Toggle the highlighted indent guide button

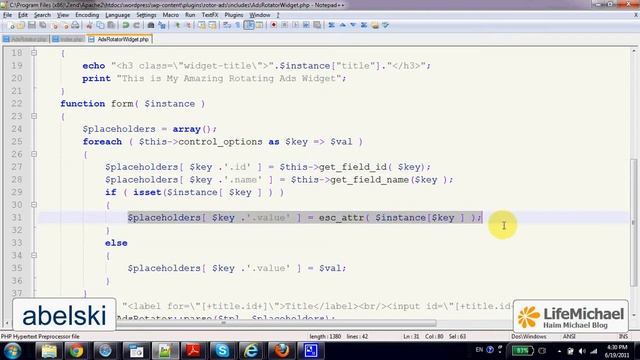coord(249,25)
